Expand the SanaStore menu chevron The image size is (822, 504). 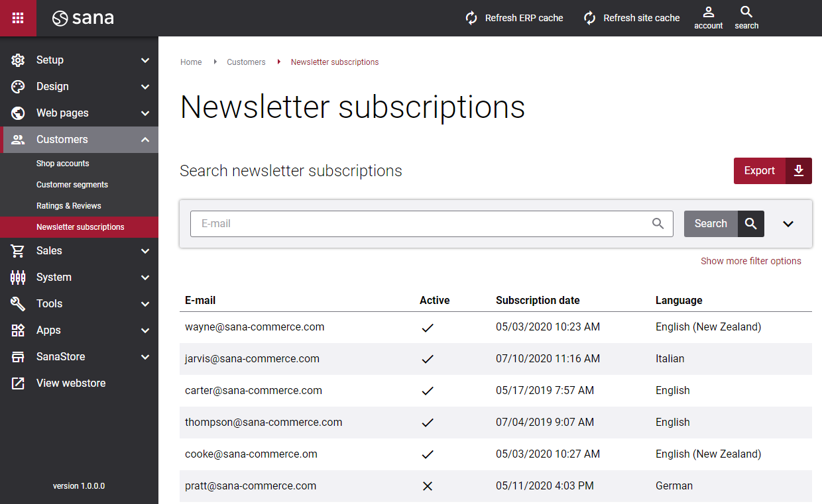pos(145,357)
